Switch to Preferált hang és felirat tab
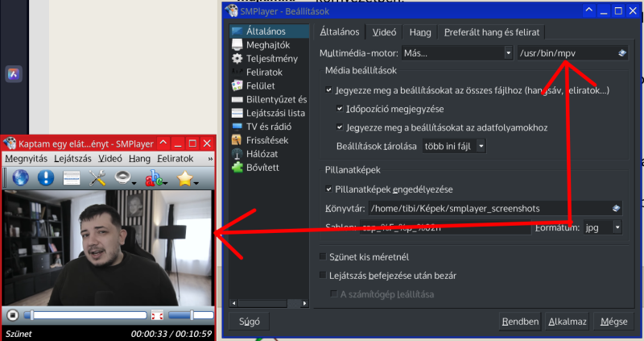The image size is (644, 341). (492, 32)
